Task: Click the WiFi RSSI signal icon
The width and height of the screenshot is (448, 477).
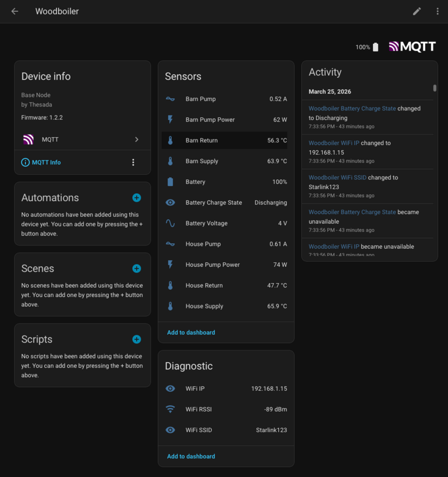Action: (170, 409)
